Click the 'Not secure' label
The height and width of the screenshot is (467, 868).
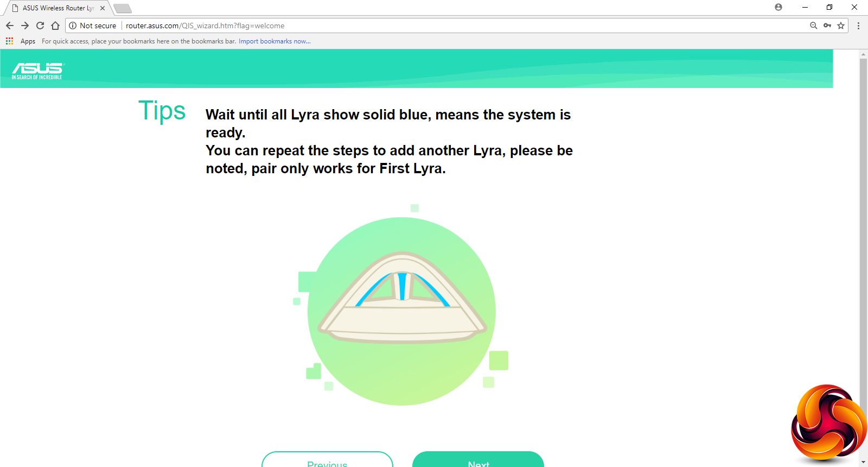(x=98, y=26)
